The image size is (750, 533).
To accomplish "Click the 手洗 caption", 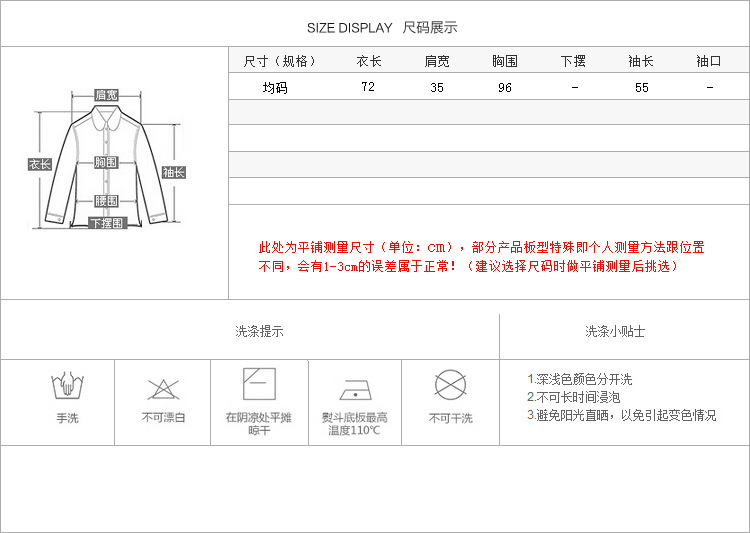I will click(x=67, y=418).
